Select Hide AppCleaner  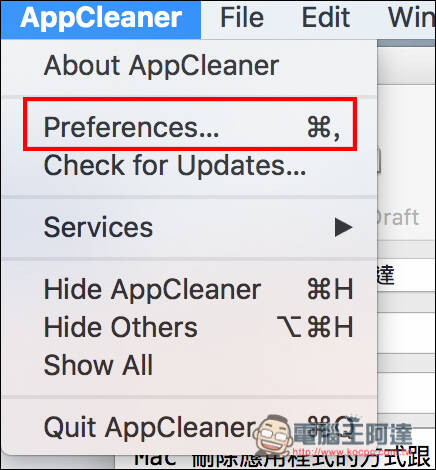click(189, 289)
